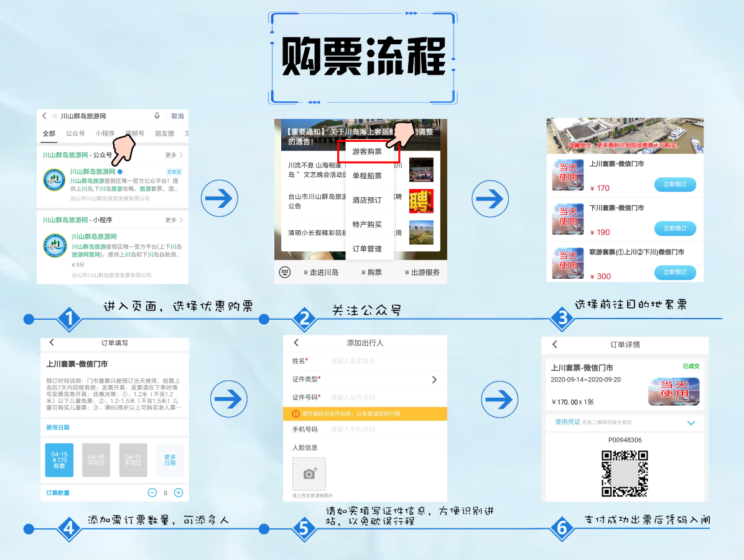Select 游客购票 from the popup menu

point(367,151)
